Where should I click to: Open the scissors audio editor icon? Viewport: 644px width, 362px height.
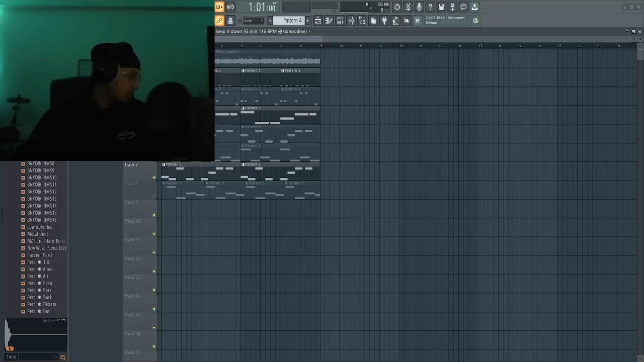point(408,7)
